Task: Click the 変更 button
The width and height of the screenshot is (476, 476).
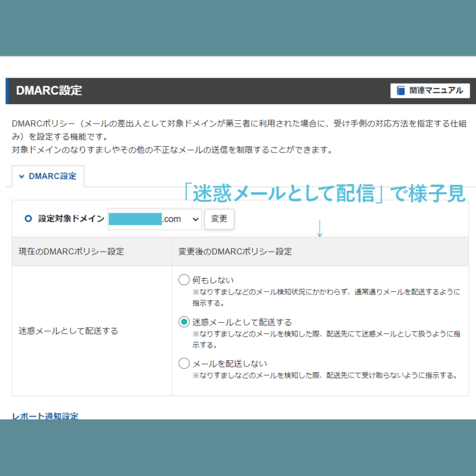Action: (x=219, y=219)
